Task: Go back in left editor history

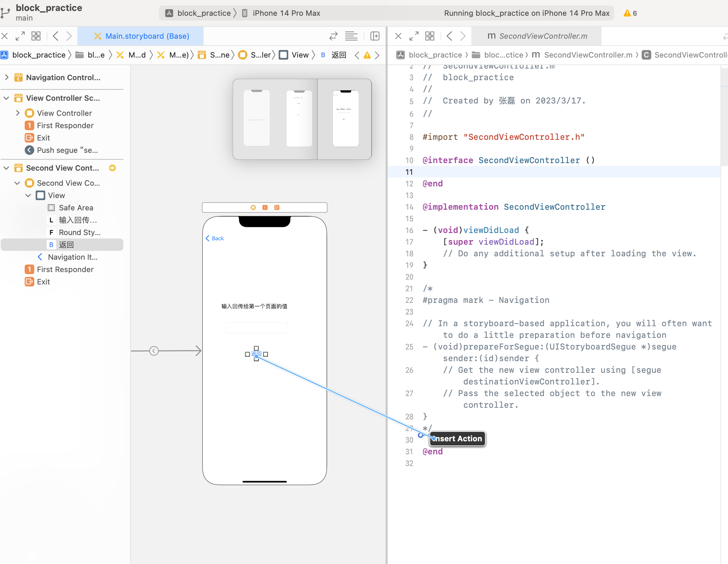Action: click(x=56, y=36)
